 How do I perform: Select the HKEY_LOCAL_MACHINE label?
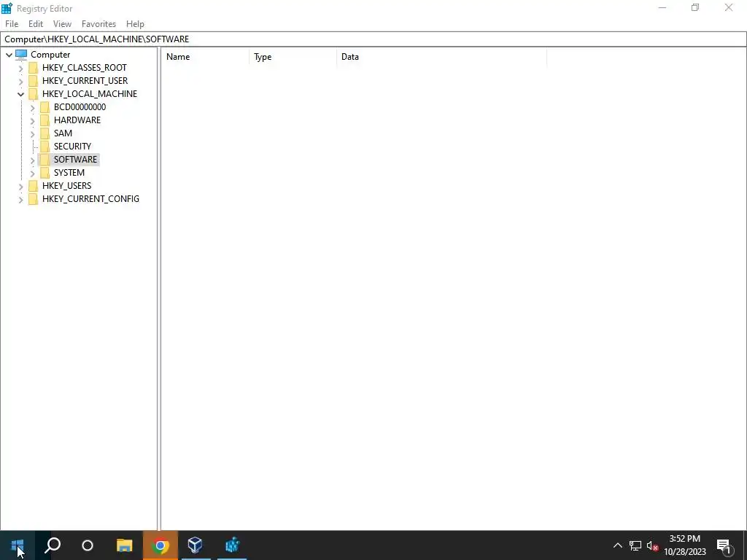point(90,94)
